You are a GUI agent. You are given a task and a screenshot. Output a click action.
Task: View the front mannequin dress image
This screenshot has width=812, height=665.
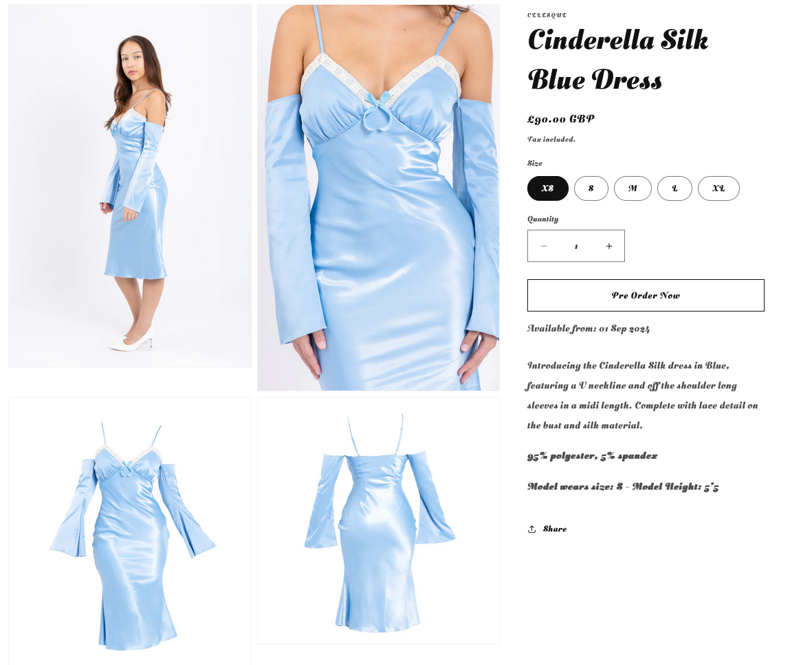(130, 531)
